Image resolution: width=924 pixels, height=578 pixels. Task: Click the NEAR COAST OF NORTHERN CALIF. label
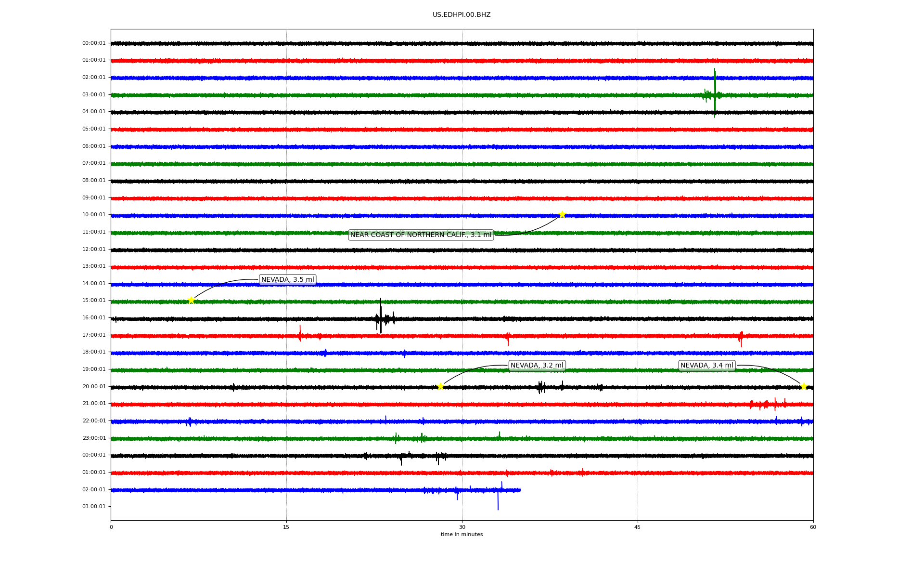[421, 235]
